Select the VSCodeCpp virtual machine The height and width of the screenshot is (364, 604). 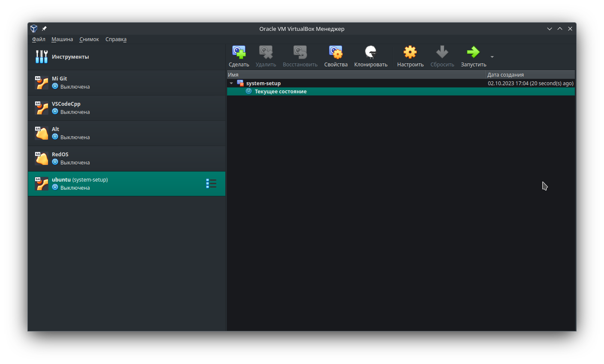(126, 108)
